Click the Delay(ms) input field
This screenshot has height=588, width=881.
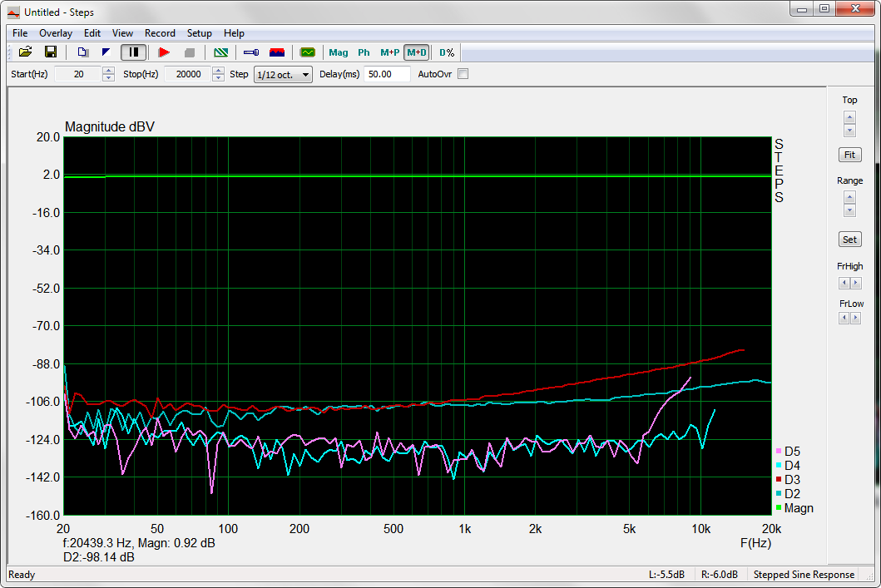tap(387, 74)
